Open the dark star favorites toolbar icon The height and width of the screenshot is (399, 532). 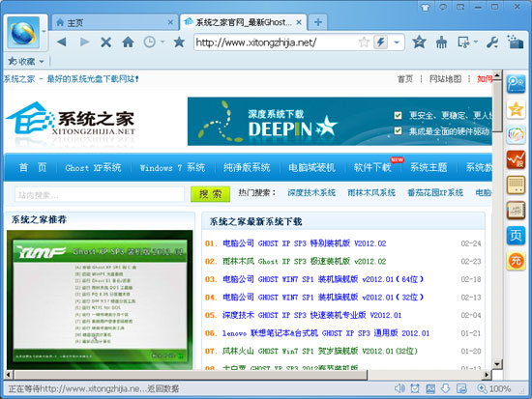click(419, 43)
